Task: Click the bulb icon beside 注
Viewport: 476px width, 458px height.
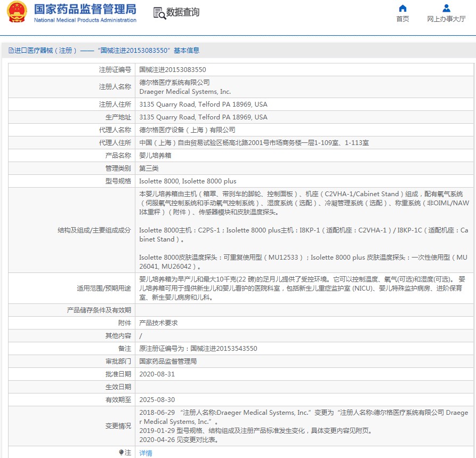Action: point(121,452)
